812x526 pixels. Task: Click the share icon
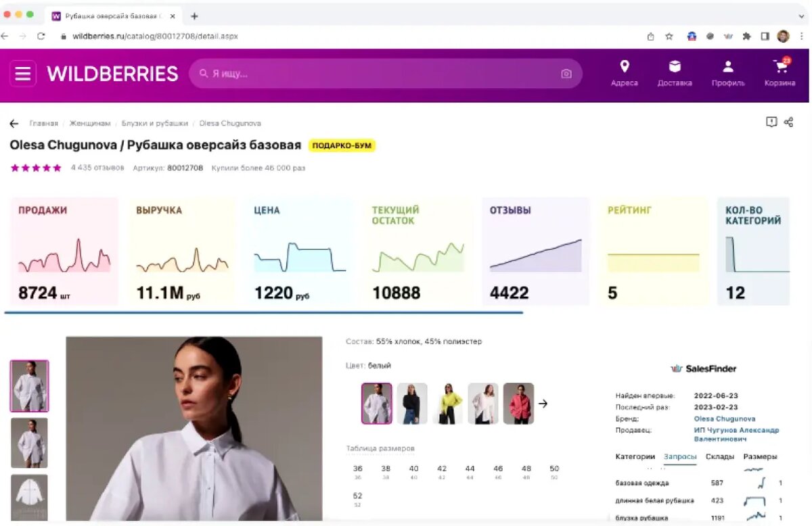pos(788,122)
